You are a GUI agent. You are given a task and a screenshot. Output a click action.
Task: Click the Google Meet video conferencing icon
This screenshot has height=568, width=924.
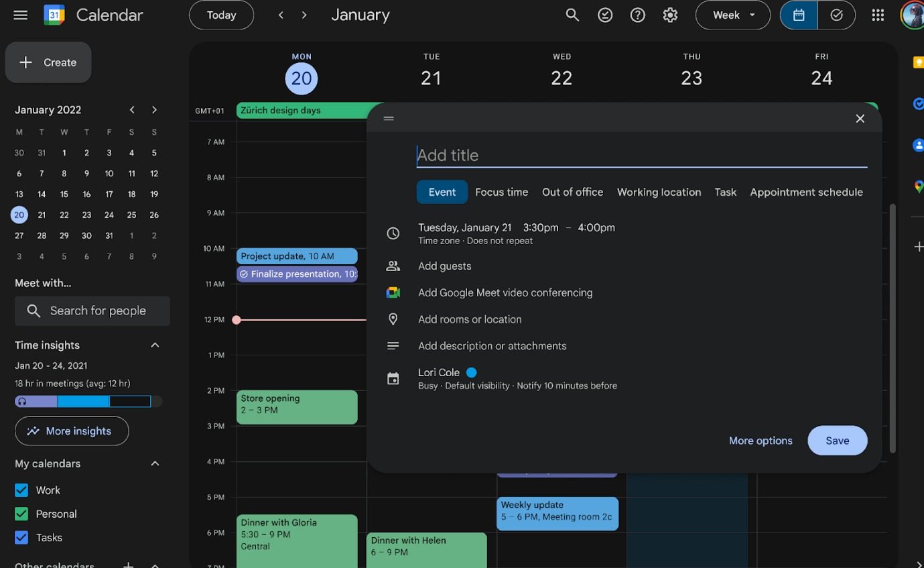tap(393, 292)
